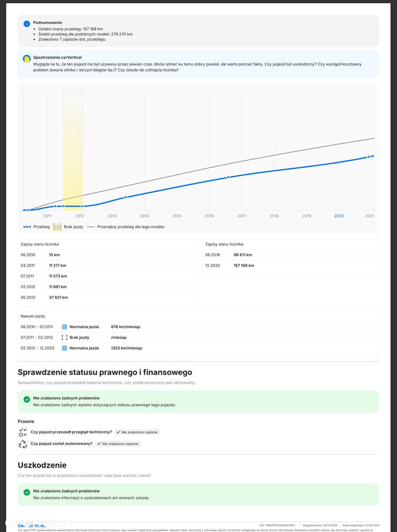Click the carVertical mascot icon in Spostrzeżenia box

27,59
